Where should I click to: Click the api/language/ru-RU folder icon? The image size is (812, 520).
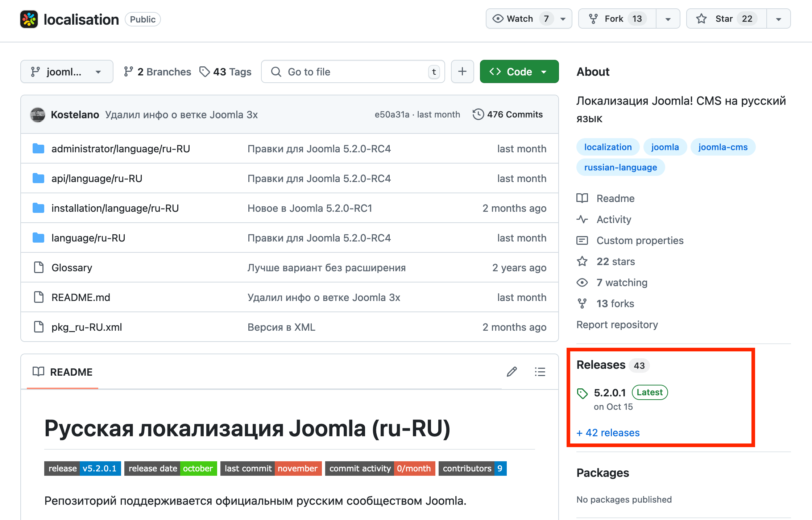[38, 178]
